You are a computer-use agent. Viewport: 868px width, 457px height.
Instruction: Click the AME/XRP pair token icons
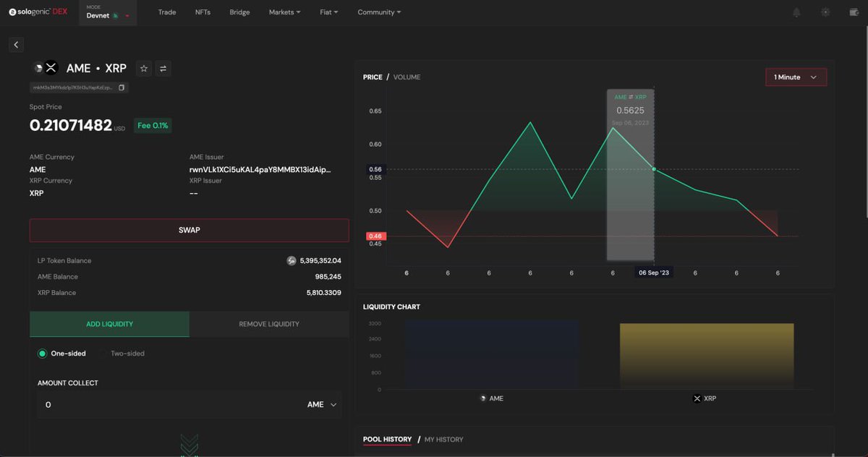tap(45, 68)
